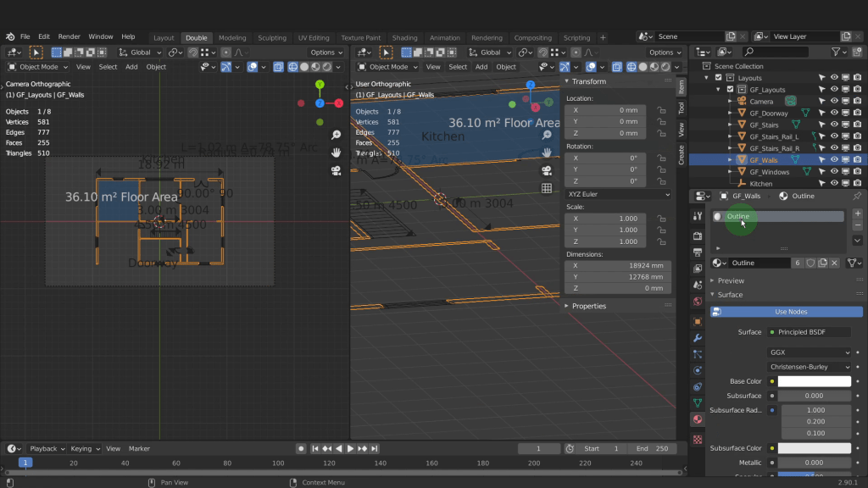Toggle the Location X lock icon
Image resolution: width=868 pixels, height=488 pixels.
pos(661,110)
